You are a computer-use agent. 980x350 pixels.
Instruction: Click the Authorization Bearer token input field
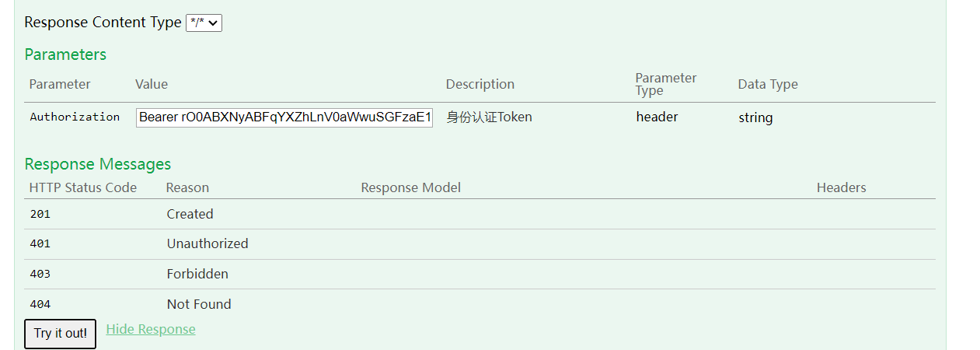pos(284,117)
